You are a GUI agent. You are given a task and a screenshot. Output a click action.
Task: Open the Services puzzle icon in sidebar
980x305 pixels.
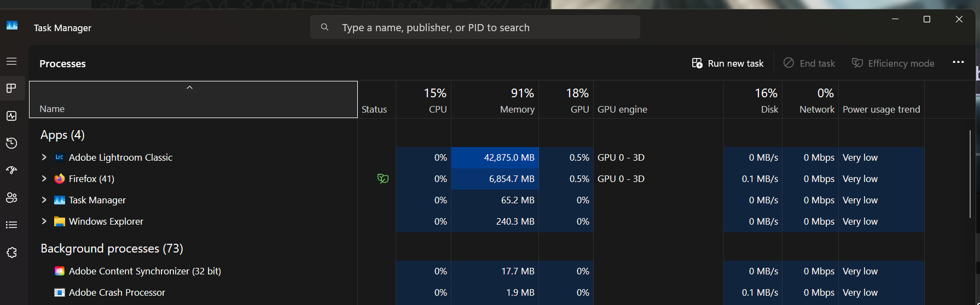click(11, 253)
